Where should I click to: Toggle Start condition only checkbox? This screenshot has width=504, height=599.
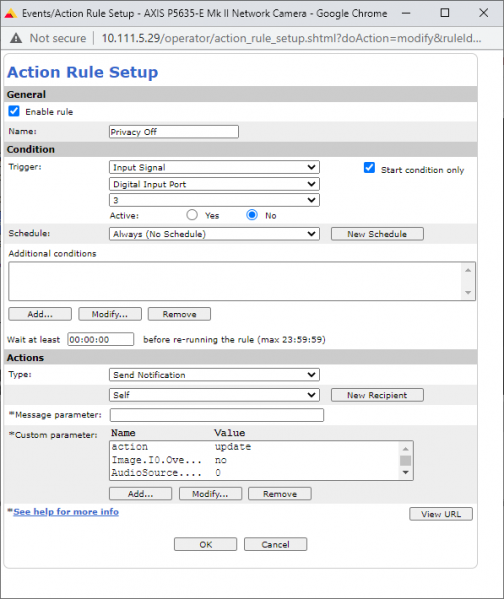tap(369, 168)
